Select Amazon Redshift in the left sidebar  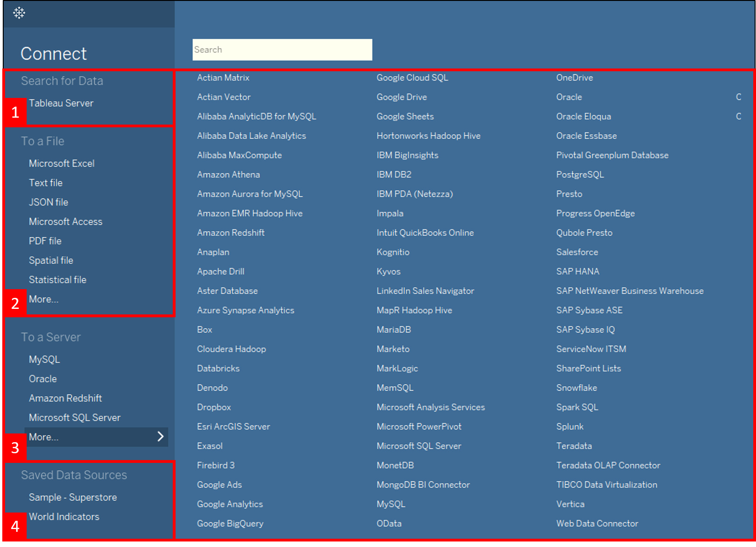[x=65, y=398]
